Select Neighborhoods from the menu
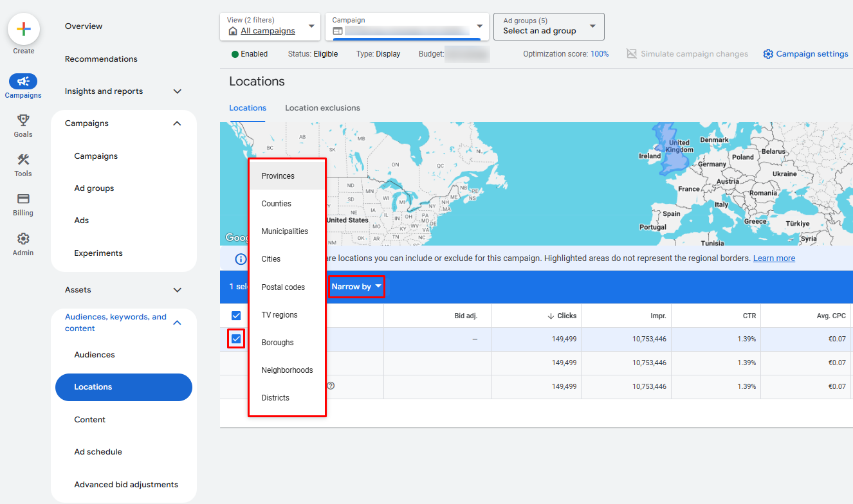The width and height of the screenshot is (853, 504). pos(287,370)
